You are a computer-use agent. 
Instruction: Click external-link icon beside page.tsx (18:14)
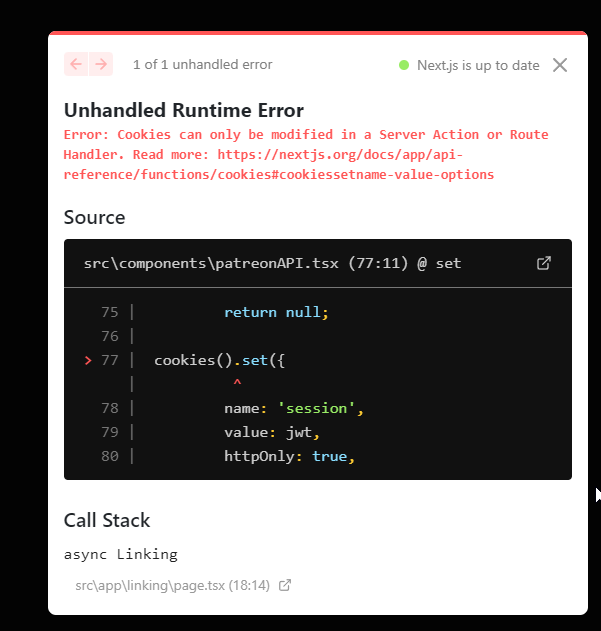point(285,585)
